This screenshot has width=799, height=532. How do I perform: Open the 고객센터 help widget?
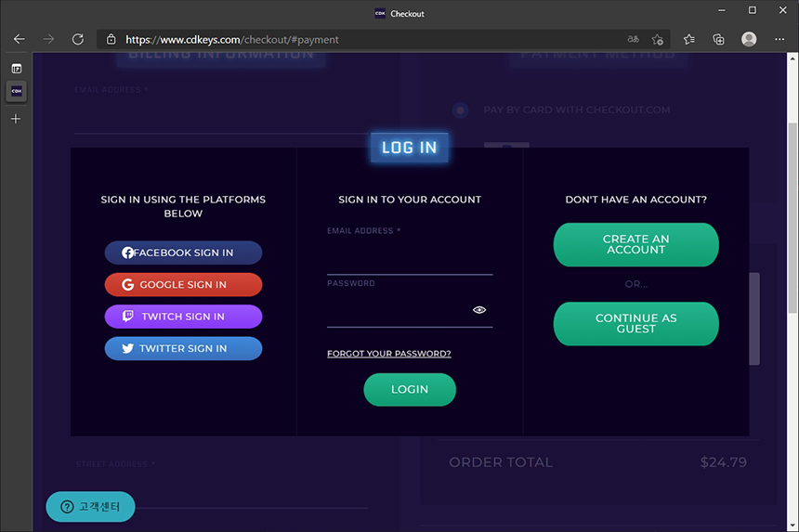tap(90, 507)
